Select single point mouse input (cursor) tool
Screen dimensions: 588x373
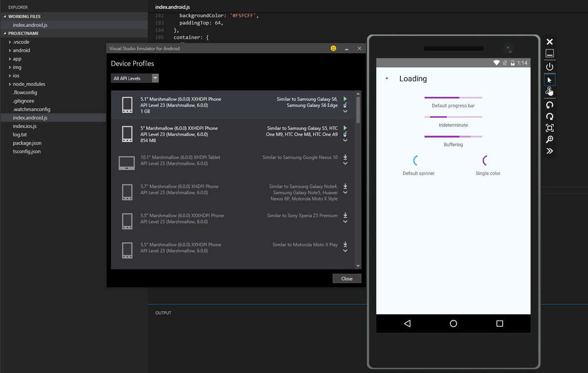550,80
